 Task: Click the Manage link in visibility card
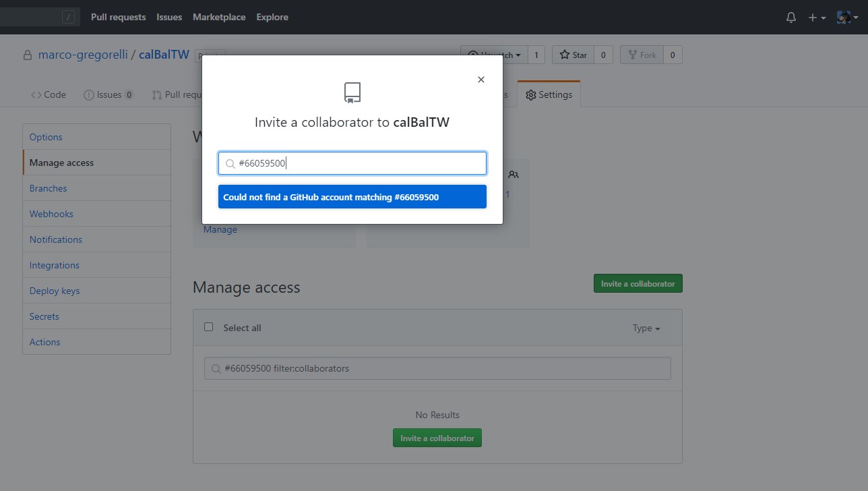pos(220,229)
